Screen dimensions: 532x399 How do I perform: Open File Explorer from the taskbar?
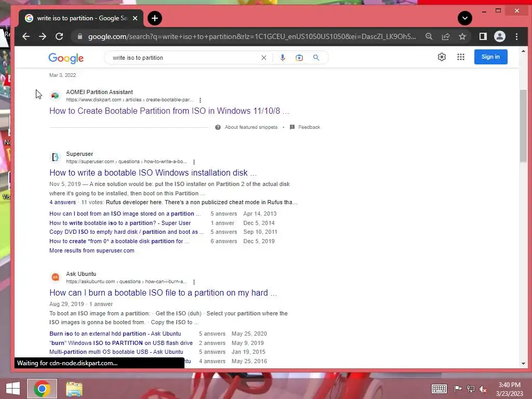[x=74, y=389]
